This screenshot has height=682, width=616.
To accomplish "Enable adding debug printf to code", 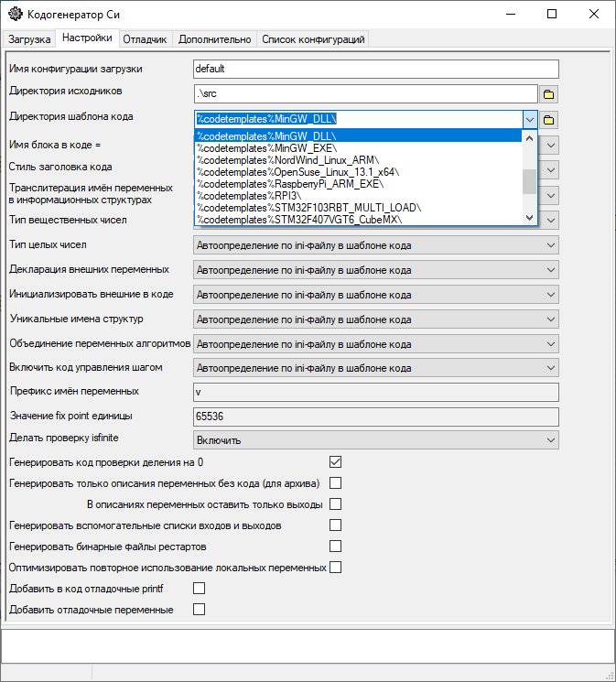I will (199, 588).
